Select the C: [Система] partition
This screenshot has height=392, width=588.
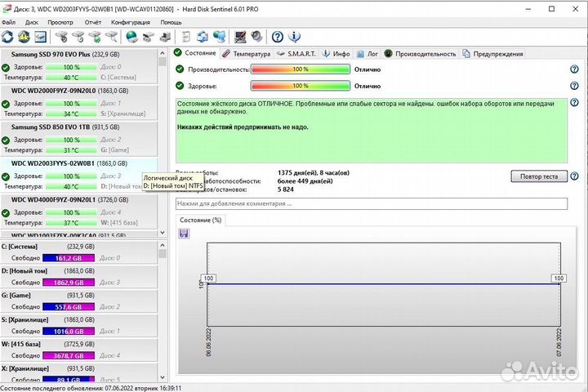point(78,252)
